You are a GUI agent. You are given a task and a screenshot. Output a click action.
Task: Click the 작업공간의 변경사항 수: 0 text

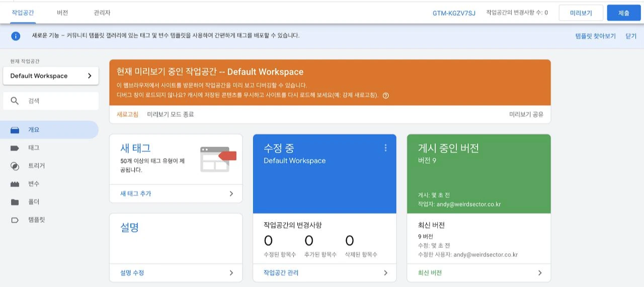coord(517,13)
